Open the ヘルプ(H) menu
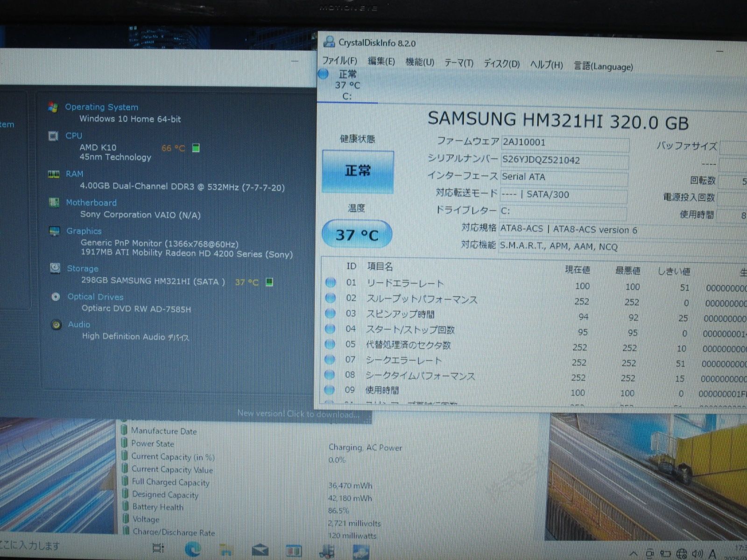 click(546, 65)
